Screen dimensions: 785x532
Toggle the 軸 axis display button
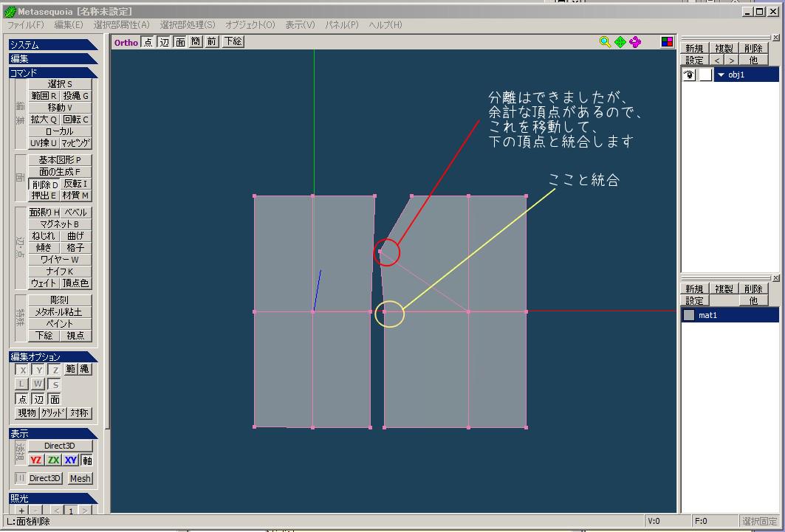coord(86,460)
